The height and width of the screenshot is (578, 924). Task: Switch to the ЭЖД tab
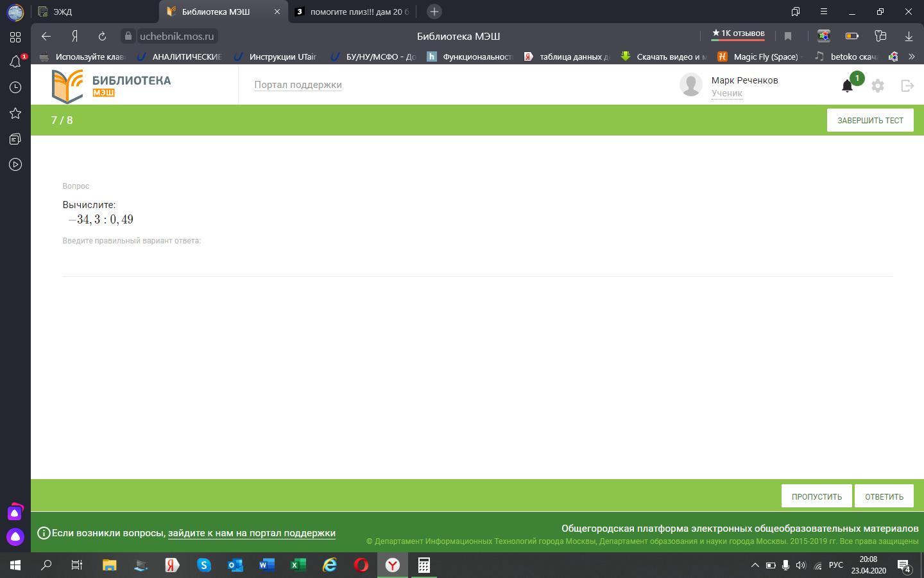[95, 12]
